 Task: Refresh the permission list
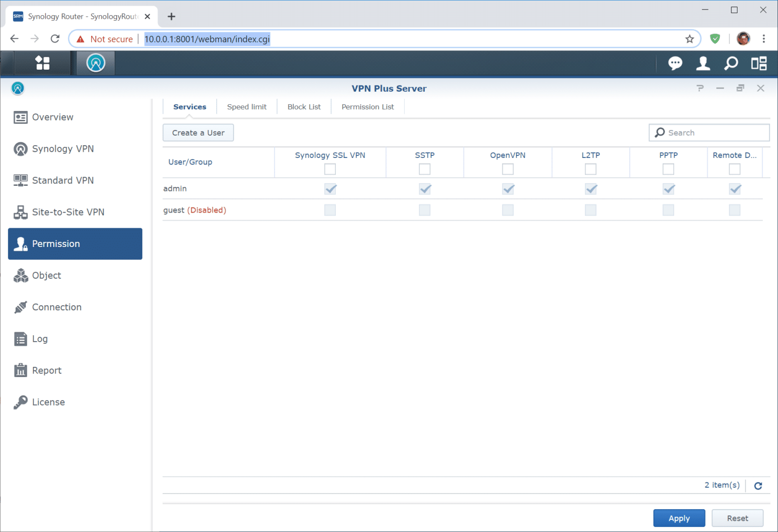coord(758,486)
